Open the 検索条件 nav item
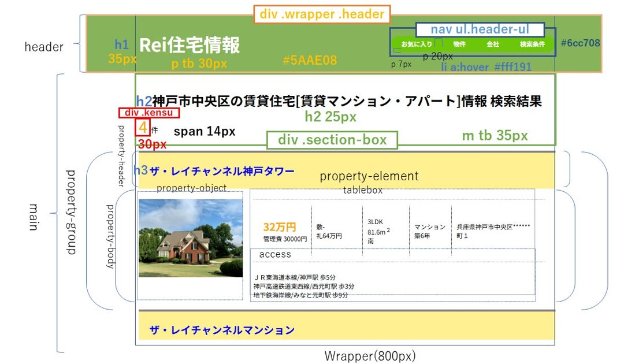This screenshot has height=364, width=624. (532, 44)
